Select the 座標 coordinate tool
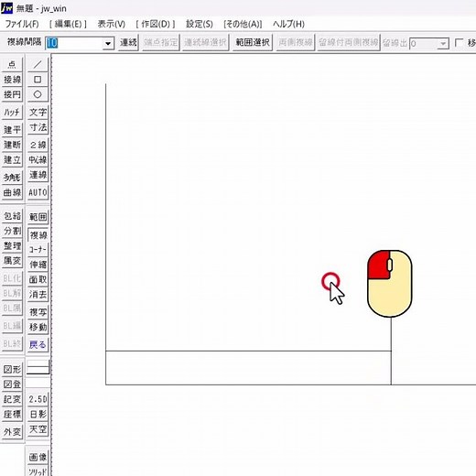 (x=12, y=415)
